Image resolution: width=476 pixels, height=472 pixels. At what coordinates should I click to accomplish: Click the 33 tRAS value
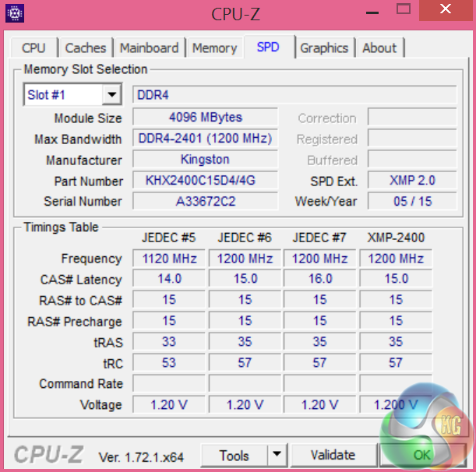(169, 342)
